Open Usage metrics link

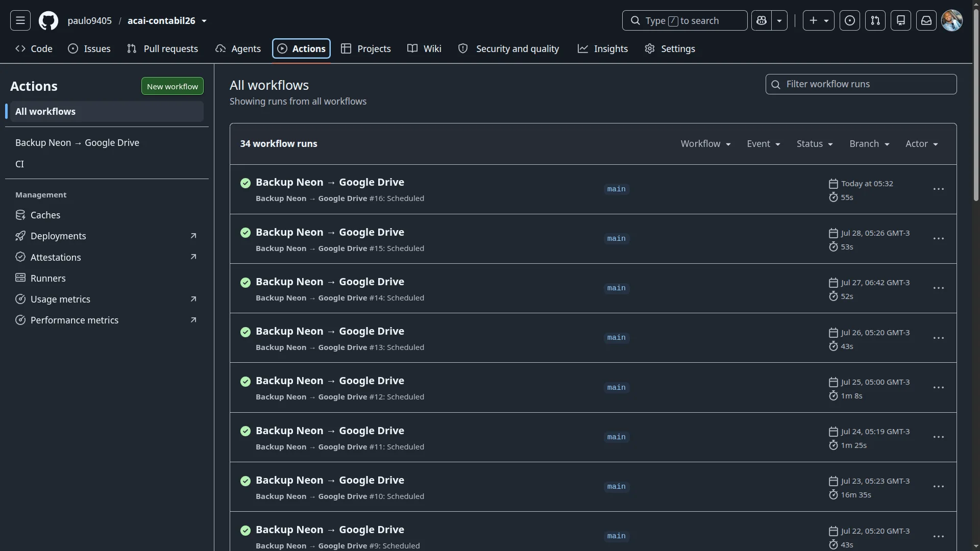pyautogui.click(x=107, y=299)
